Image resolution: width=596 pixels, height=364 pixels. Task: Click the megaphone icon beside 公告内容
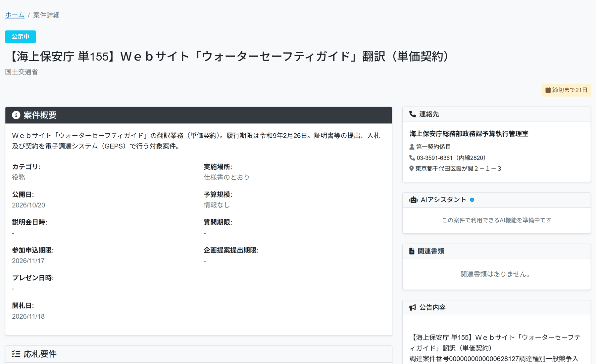coord(413,307)
